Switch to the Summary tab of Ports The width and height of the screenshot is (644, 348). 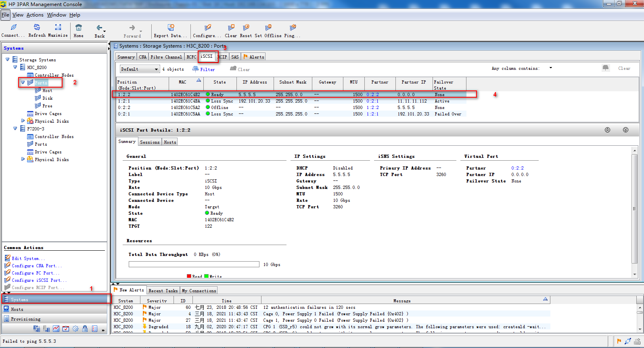(x=126, y=57)
